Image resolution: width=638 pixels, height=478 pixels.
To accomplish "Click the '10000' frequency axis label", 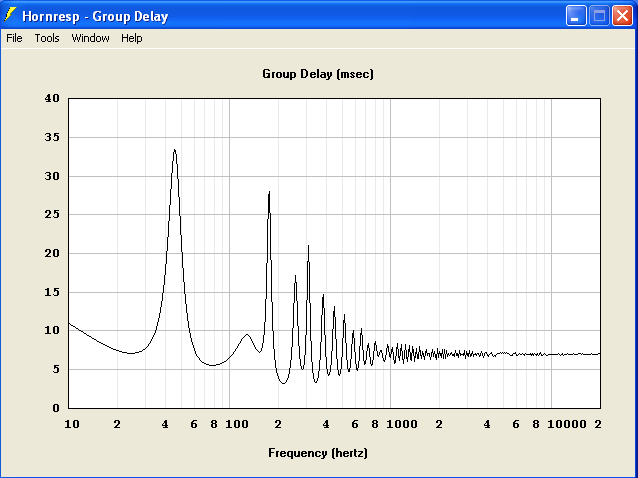I will coord(567,424).
